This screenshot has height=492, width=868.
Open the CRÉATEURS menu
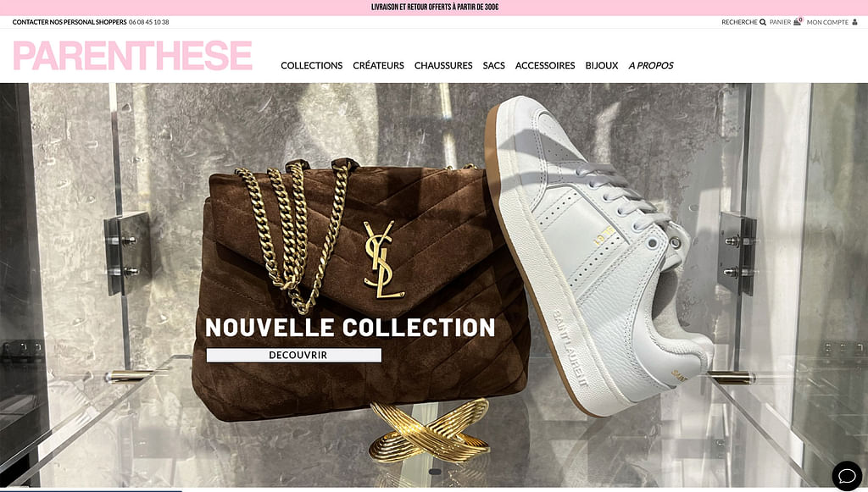pyautogui.click(x=379, y=65)
